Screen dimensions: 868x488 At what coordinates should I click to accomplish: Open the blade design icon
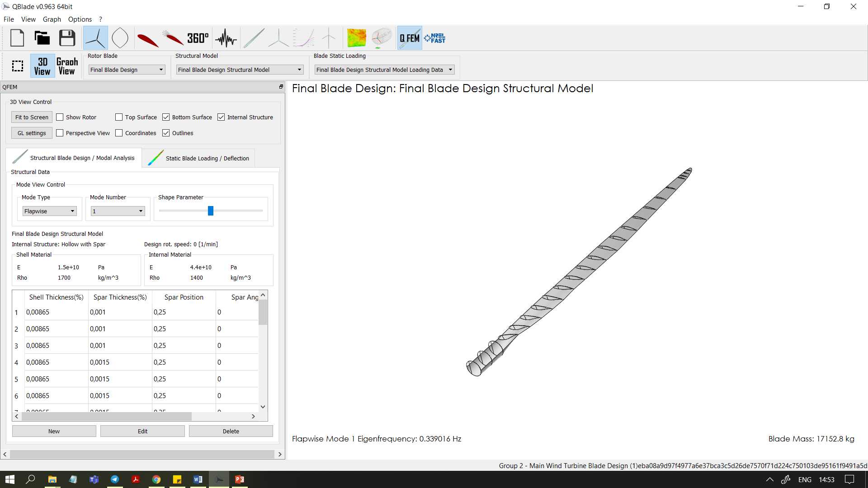click(254, 38)
